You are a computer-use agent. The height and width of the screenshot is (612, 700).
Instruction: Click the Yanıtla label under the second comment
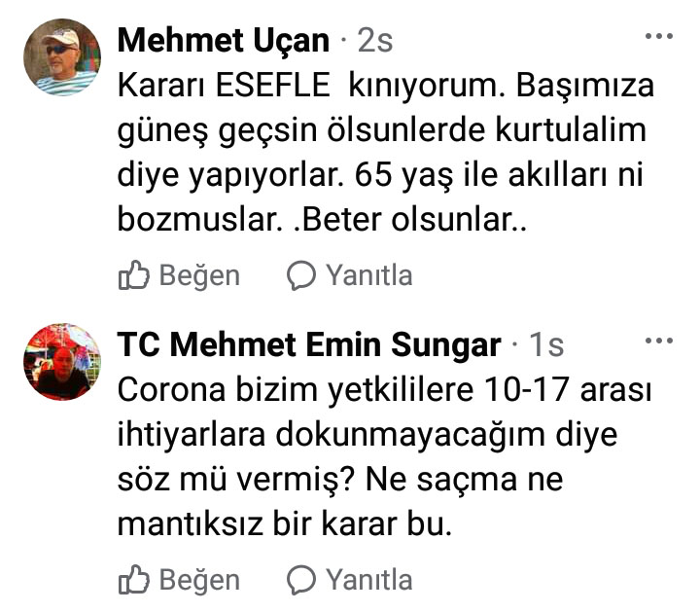pyautogui.click(x=368, y=580)
